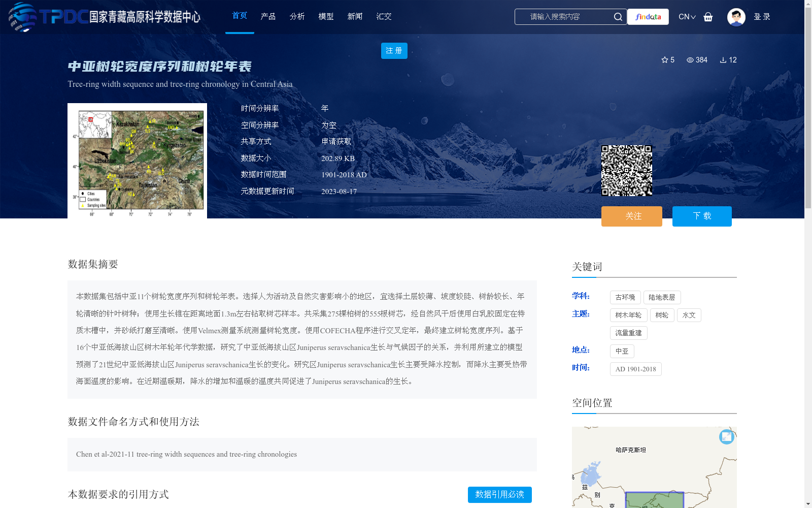Click the findata button
The height and width of the screenshot is (508, 812).
click(648, 17)
